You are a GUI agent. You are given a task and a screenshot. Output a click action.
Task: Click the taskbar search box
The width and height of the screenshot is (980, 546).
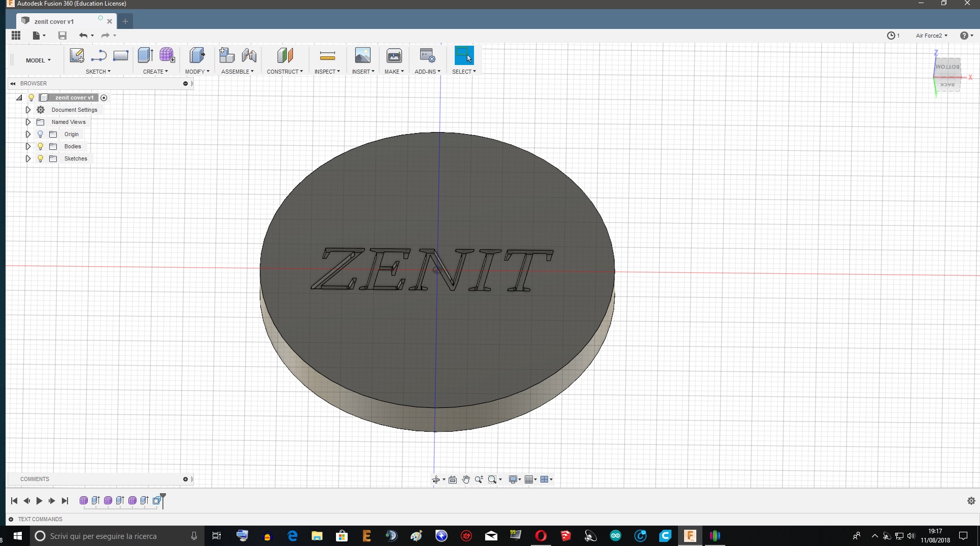(118, 536)
